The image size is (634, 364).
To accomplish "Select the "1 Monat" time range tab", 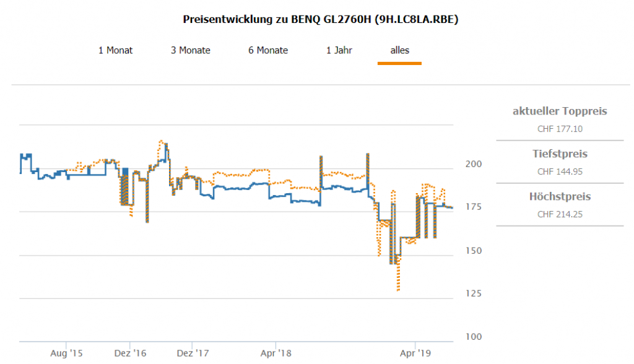I will point(115,50).
